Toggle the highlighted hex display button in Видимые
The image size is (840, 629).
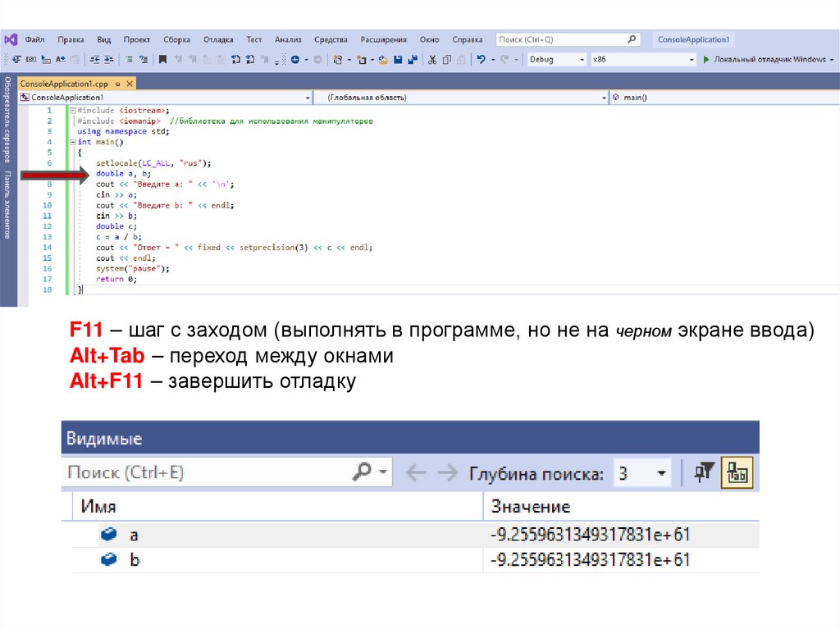[x=737, y=473]
